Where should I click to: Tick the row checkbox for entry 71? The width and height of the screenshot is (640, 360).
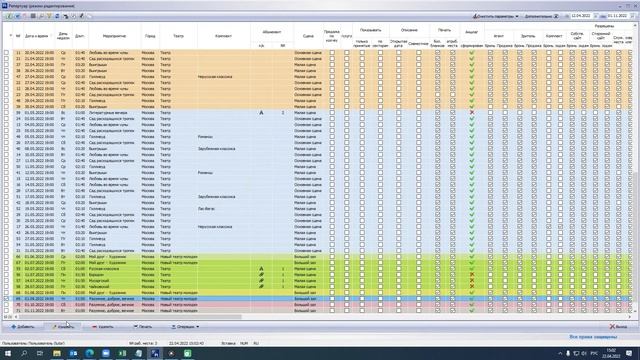point(6,310)
